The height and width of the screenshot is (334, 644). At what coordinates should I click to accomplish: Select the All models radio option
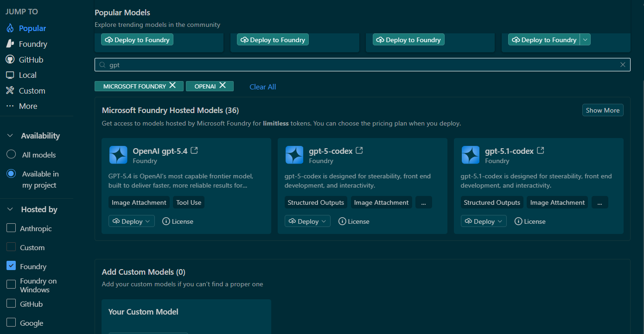tap(11, 155)
